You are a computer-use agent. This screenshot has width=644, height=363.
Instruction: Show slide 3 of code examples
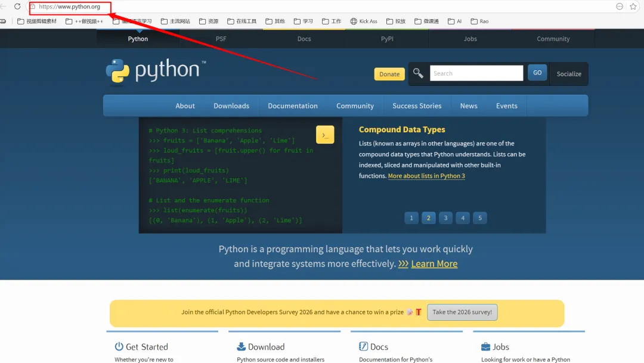(445, 218)
